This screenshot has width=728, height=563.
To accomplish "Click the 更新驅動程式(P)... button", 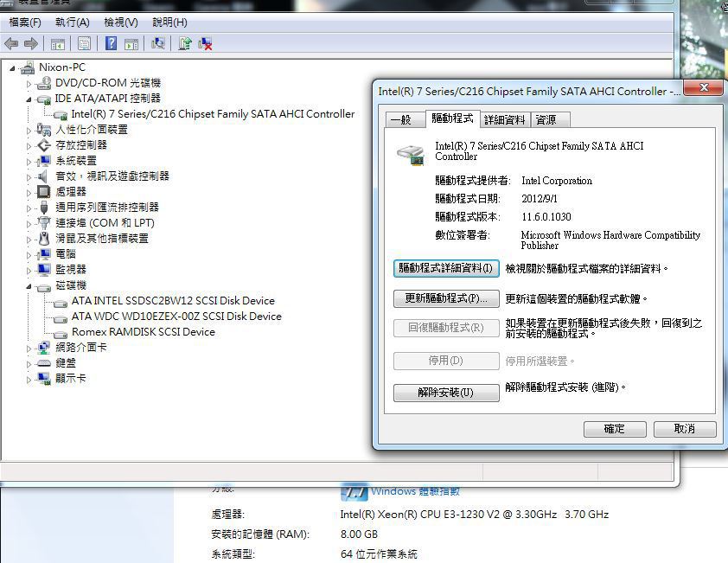I will tap(446, 298).
